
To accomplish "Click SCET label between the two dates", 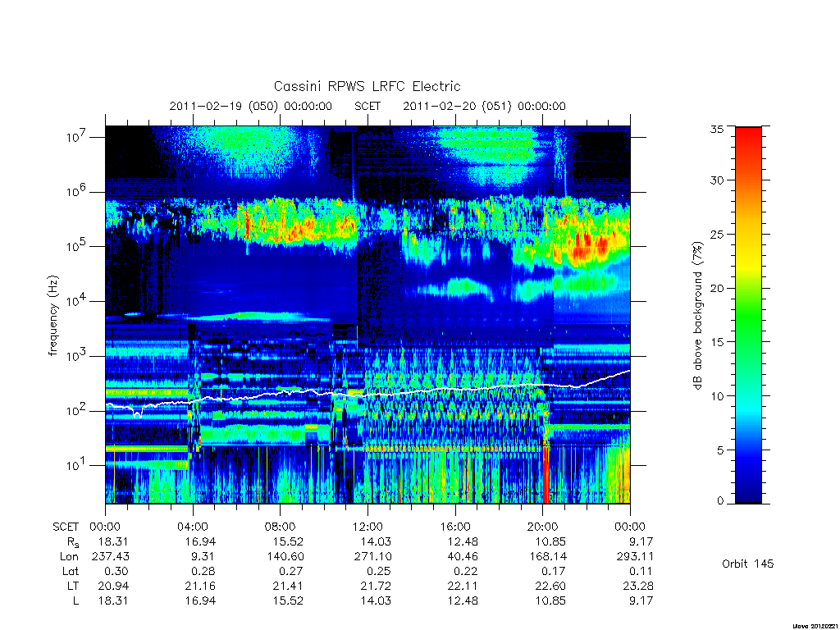I will [x=367, y=106].
